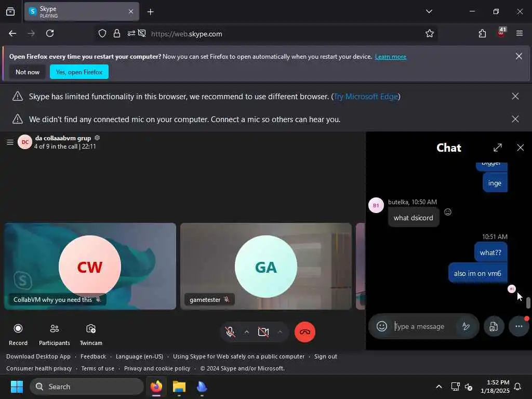Image resolution: width=532 pixels, height=399 pixels.
Task: Expand the Chat panel to full size
Action: pyautogui.click(x=497, y=148)
